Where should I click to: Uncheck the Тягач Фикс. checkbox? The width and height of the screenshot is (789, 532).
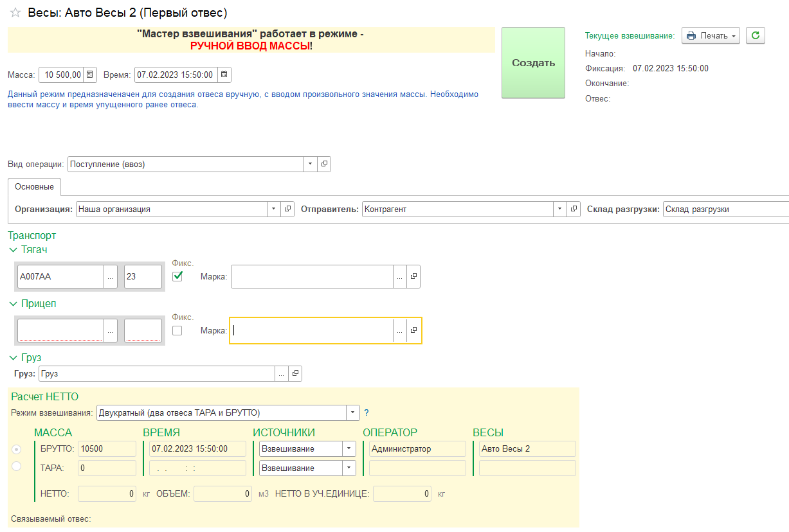pos(177,276)
